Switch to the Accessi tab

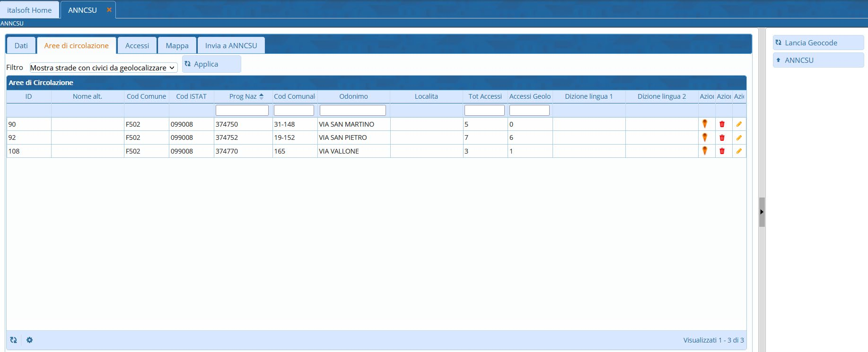(x=137, y=46)
